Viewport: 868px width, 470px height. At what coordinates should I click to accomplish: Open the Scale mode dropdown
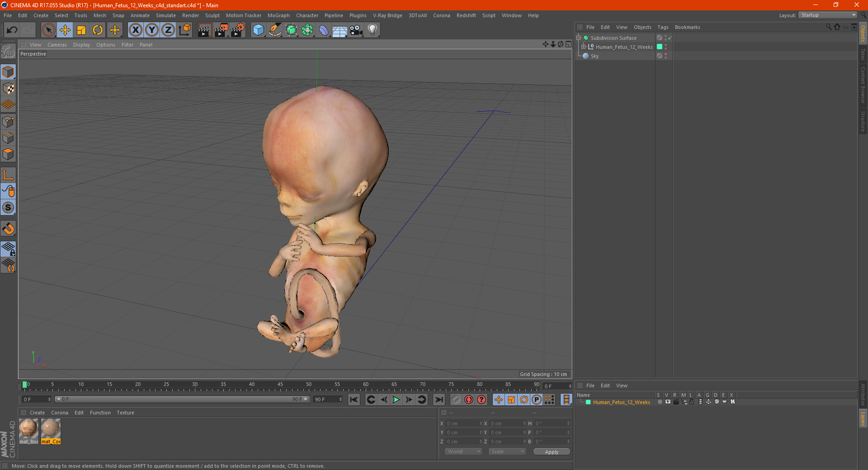click(x=507, y=451)
